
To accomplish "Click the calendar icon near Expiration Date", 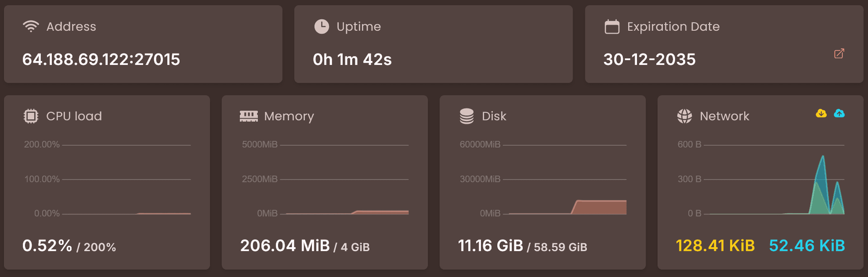I will coord(612,26).
